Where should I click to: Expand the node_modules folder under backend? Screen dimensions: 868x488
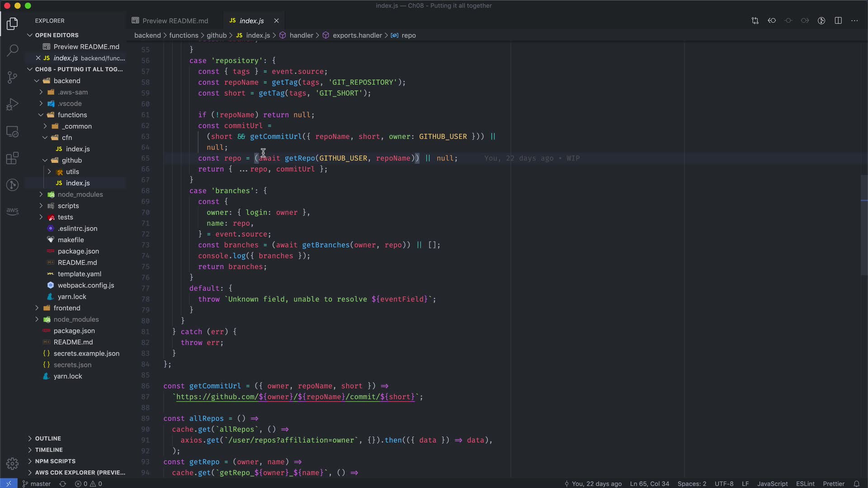[x=80, y=194]
